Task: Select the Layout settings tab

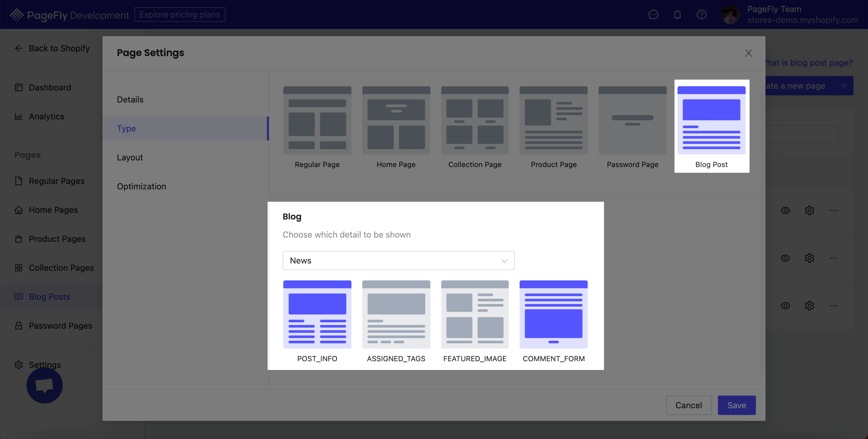Action: click(x=129, y=157)
